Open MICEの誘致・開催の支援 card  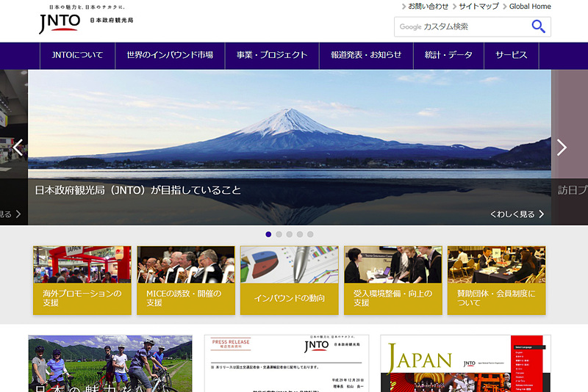tap(186, 280)
